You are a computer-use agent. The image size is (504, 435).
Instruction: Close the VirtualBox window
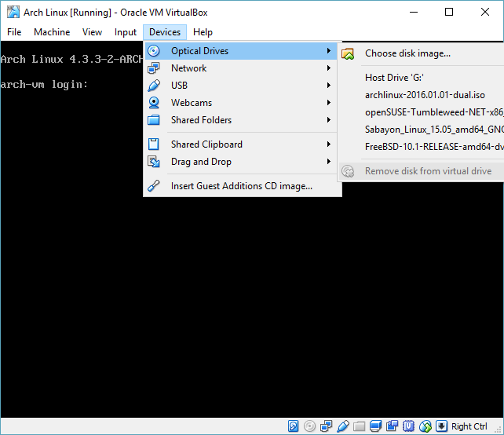[x=485, y=13]
